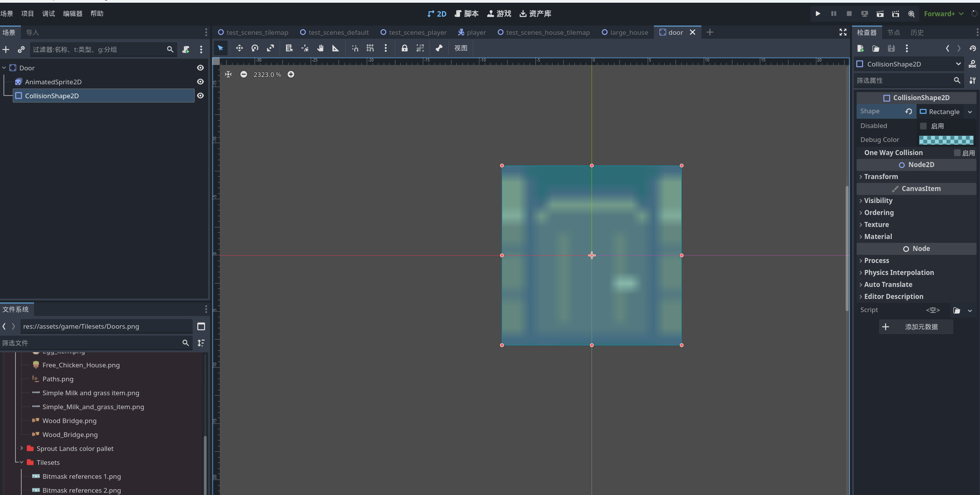This screenshot has height=495, width=980.
Task: Expand the Transform section
Action: coord(881,177)
